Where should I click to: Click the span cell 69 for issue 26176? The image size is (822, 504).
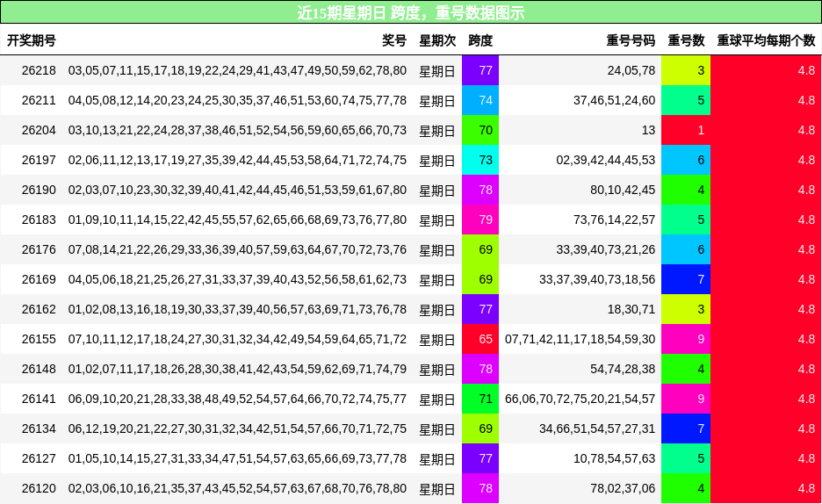click(x=480, y=250)
